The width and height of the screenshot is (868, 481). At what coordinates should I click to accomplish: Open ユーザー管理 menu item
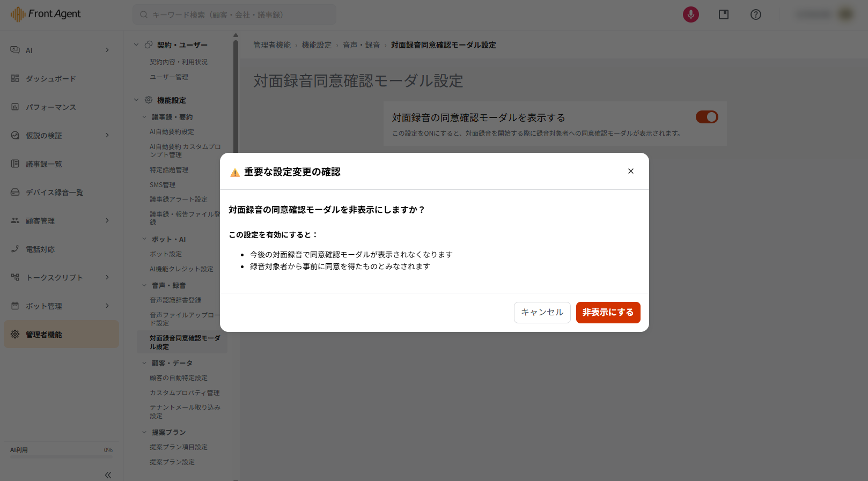(x=169, y=77)
